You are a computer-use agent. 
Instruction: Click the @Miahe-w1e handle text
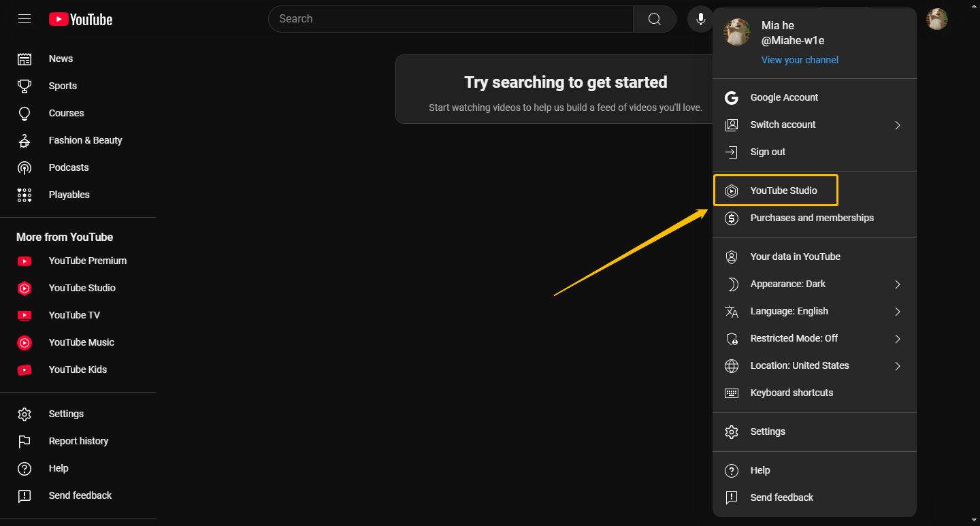pyautogui.click(x=793, y=41)
